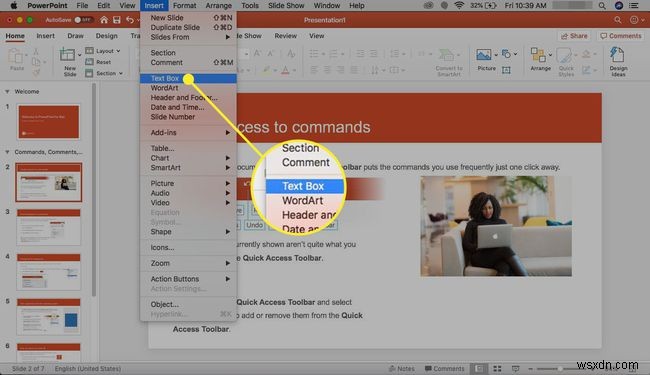Expand the SmartArt submenu
The image size is (650, 375).
click(x=188, y=167)
